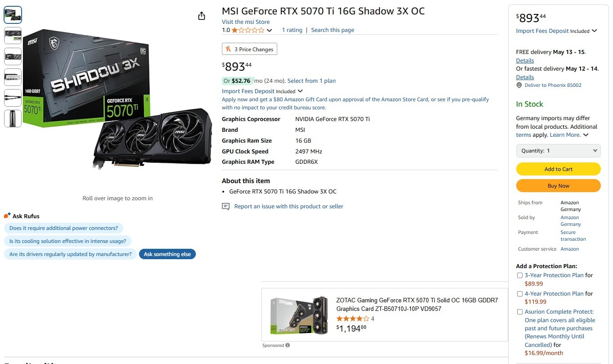
Task: Select the first product thumbnail
Action: [13, 15]
